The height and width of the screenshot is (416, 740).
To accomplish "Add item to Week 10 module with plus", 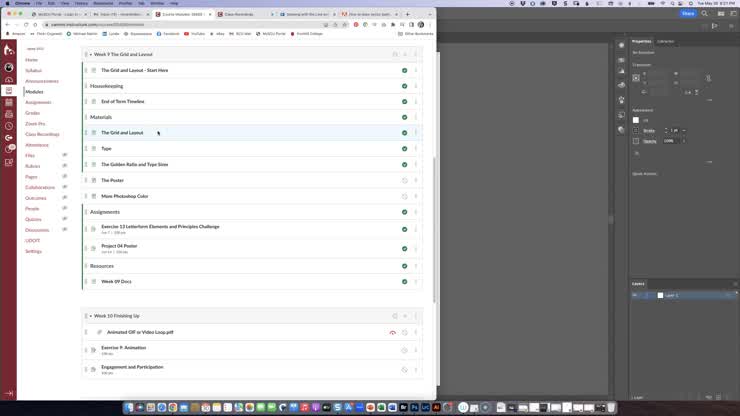I will point(405,316).
